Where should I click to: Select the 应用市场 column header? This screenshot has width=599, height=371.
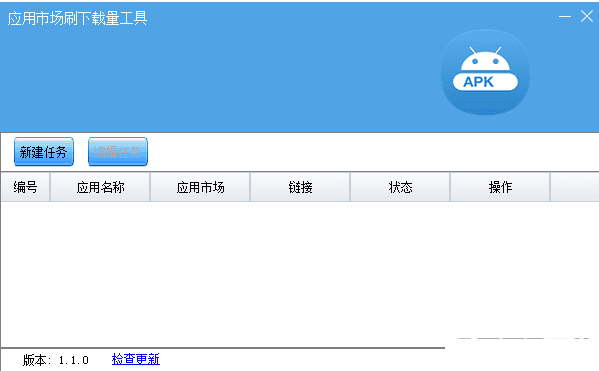pyautogui.click(x=200, y=187)
